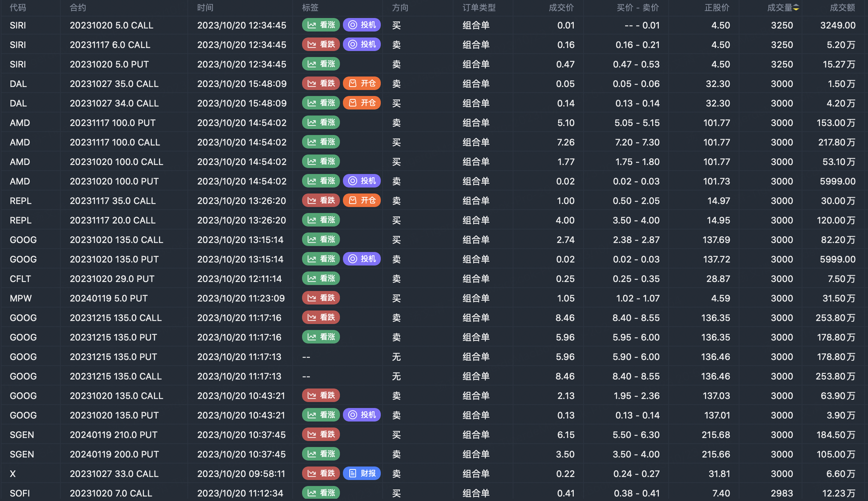Click contract 20240119 210.0 PUT

(x=113, y=435)
